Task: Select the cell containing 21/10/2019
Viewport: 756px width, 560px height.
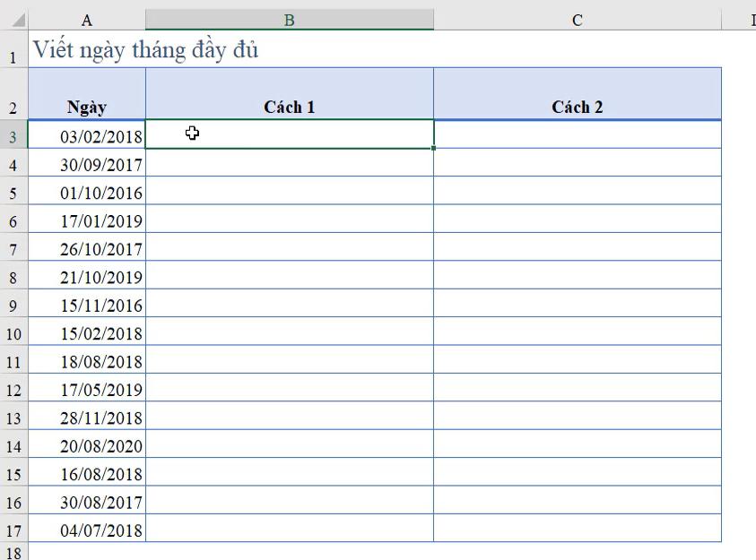Action: pos(86,276)
